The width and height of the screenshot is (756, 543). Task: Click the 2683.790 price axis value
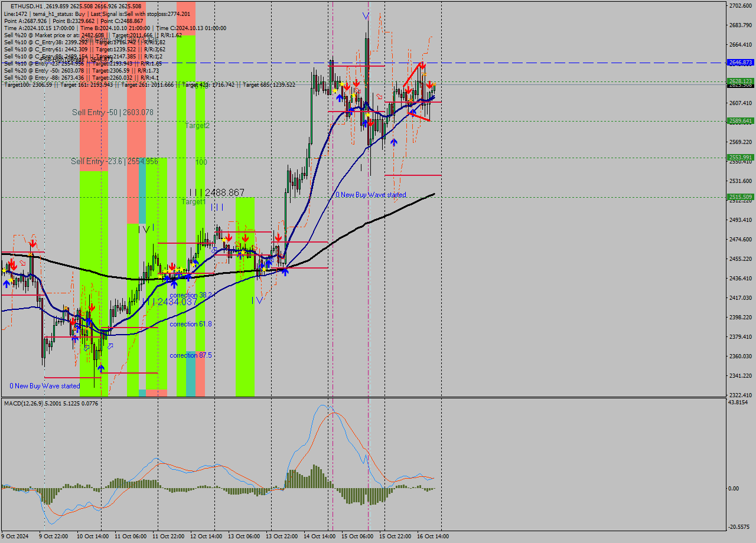740,25
